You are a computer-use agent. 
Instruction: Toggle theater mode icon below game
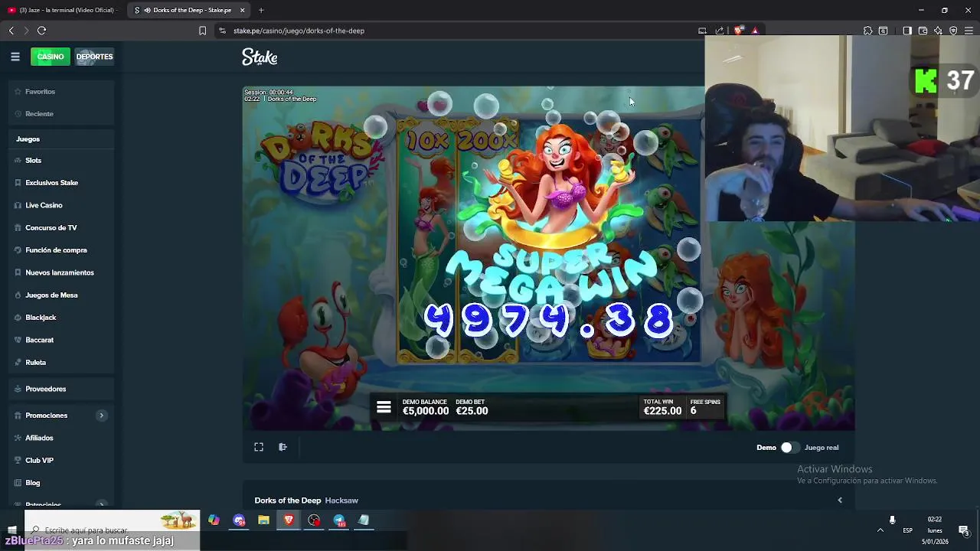[283, 447]
